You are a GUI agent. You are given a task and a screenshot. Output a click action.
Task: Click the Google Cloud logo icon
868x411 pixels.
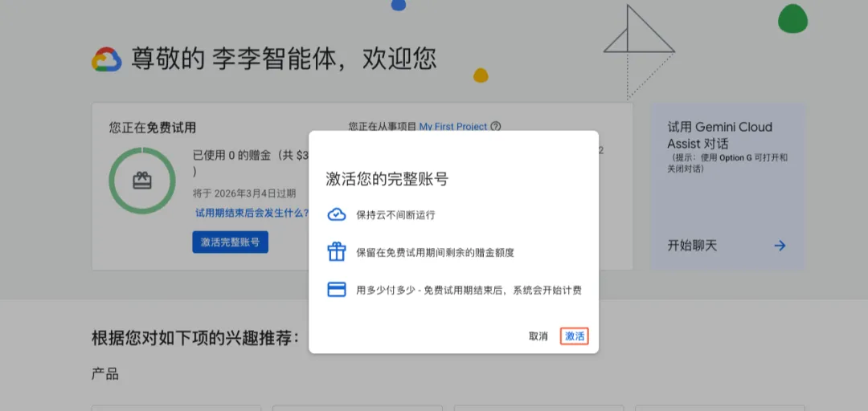coord(107,59)
